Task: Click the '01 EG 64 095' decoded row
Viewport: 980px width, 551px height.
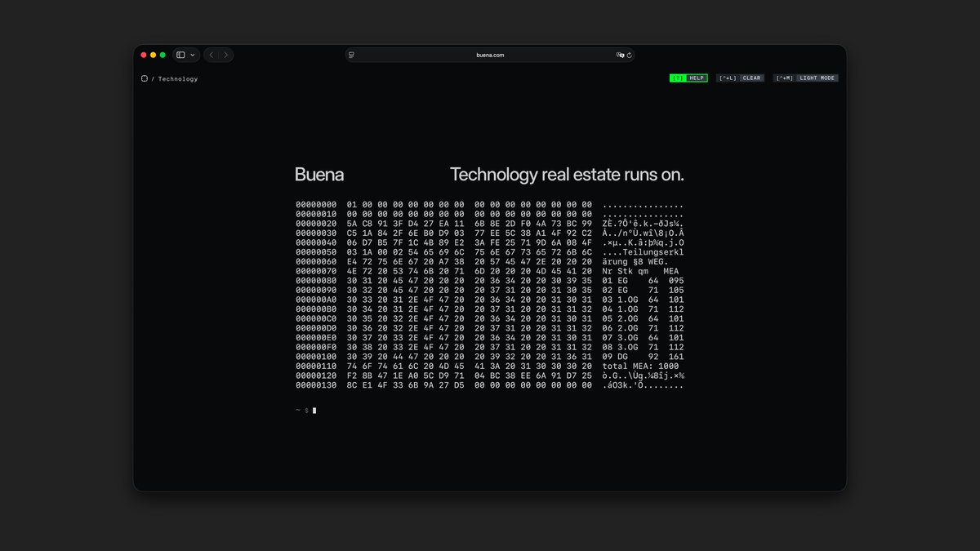Action: [x=643, y=281]
